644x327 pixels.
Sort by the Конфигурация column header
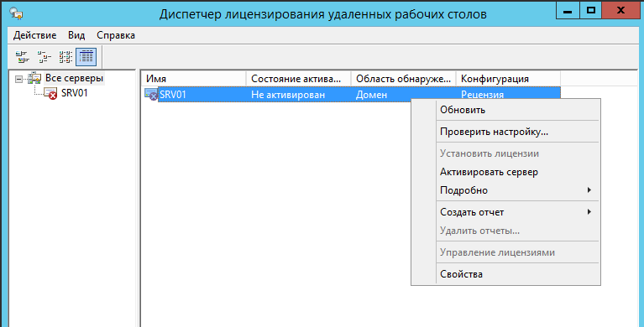click(508, 79)
